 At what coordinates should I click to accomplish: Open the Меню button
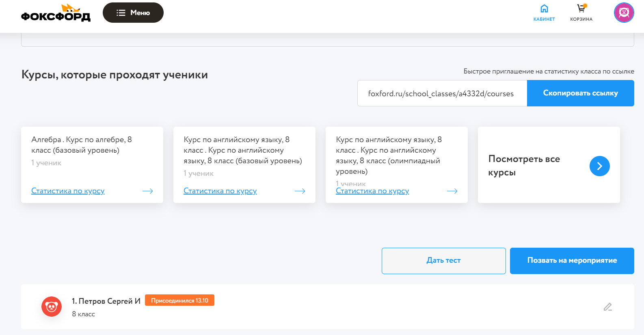133,13
